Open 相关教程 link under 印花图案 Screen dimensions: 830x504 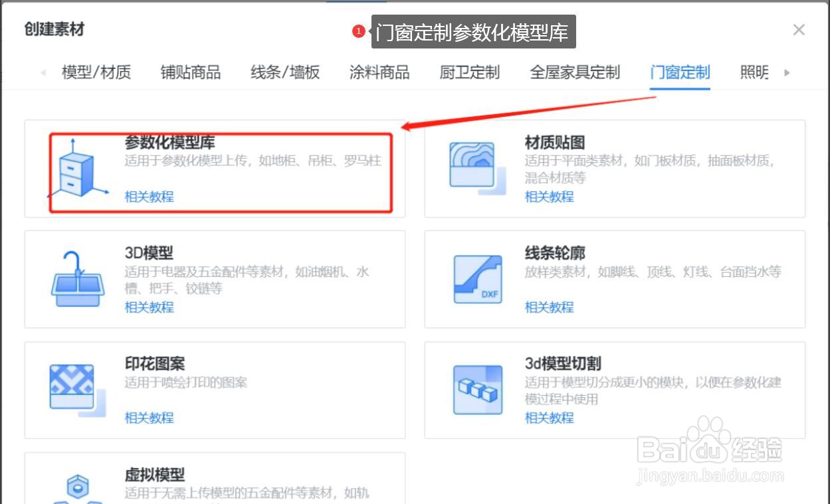pos(149,418)
